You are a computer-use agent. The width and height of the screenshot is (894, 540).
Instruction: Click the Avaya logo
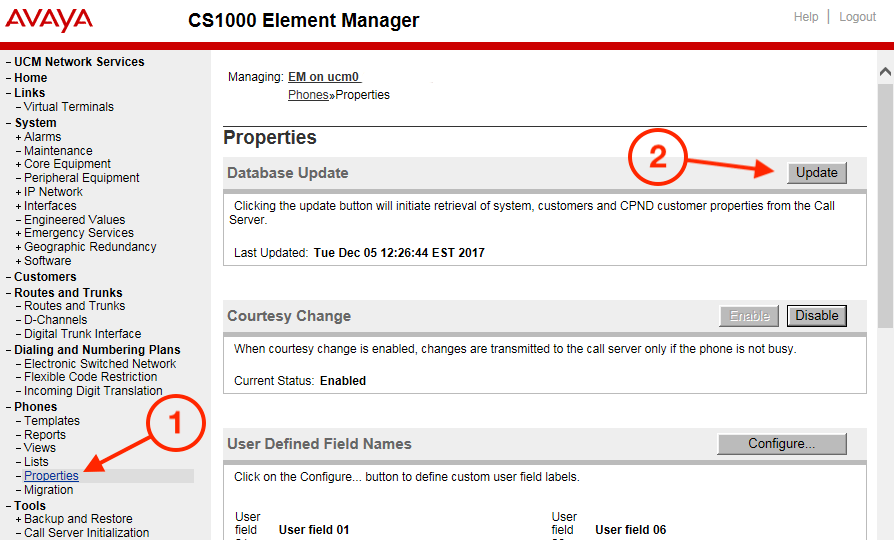(49, 20)
